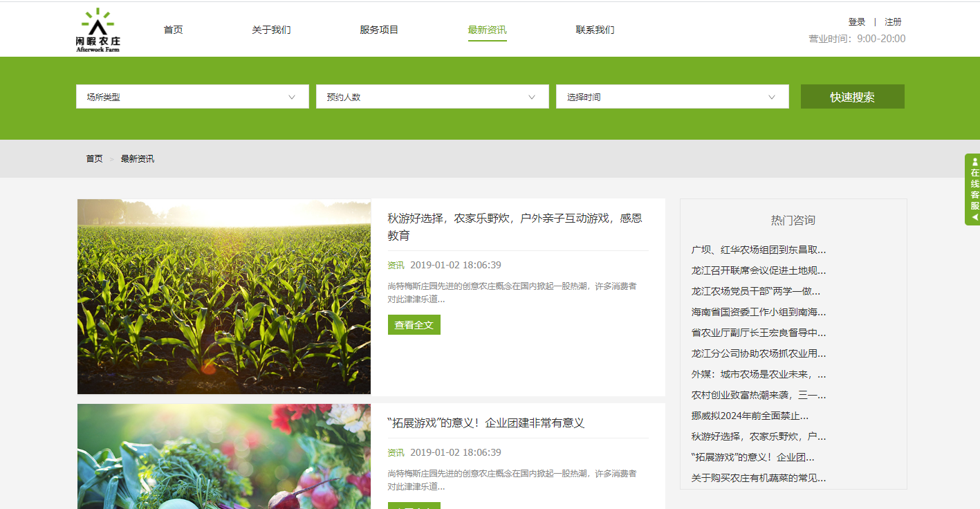This screenshot has height=509, width=980.
Task: Open article title 秋游好选择，农家乐野炊
Action: 515,227
